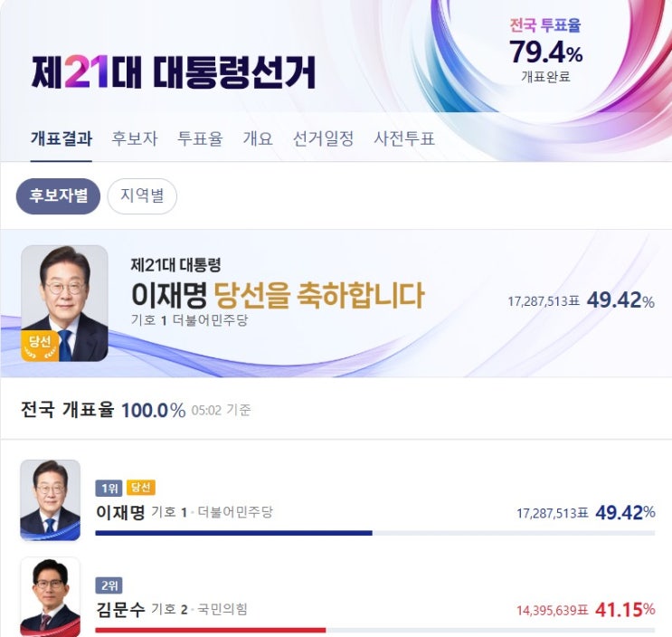The width and height of the screenshot is (672, 637).
Task: Select the 후보자별 filter toggle
Action: click(x=58, y=196)
